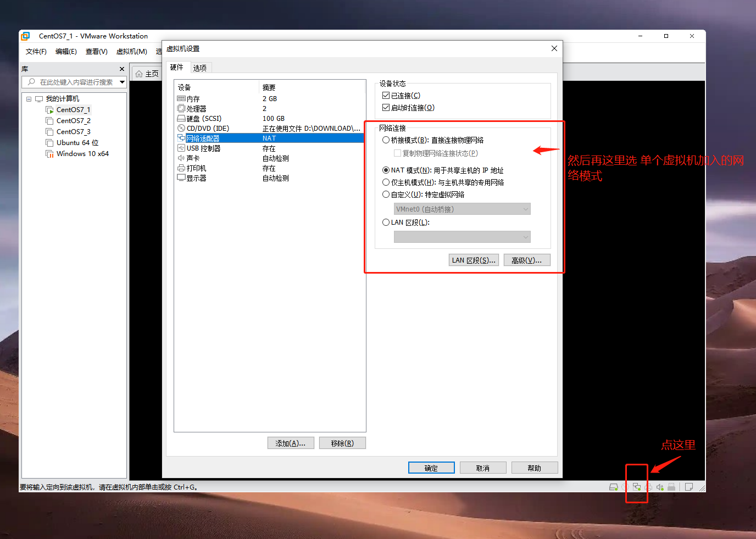This screenshot has height=539, width=756.
Task: Select the 网络适配器 network adapter device
Action: 269,138
